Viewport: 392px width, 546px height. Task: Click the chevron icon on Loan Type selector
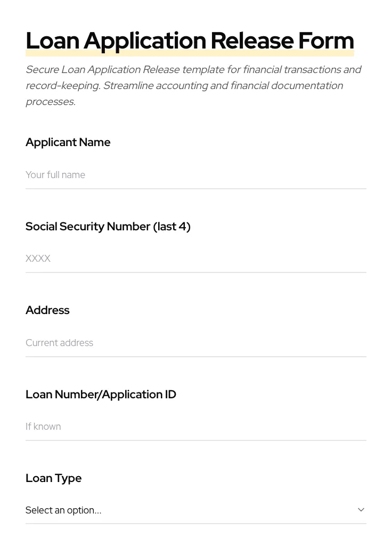(361, 510)
